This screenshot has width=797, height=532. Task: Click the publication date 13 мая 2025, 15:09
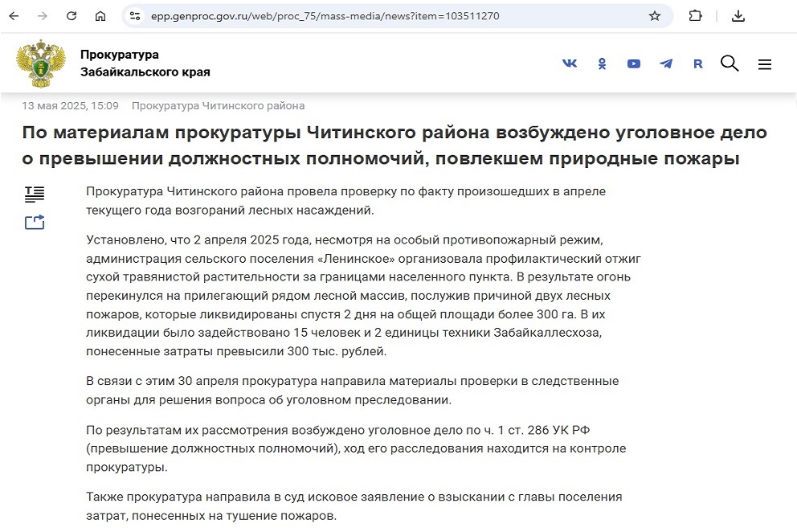tap(70, 106)
